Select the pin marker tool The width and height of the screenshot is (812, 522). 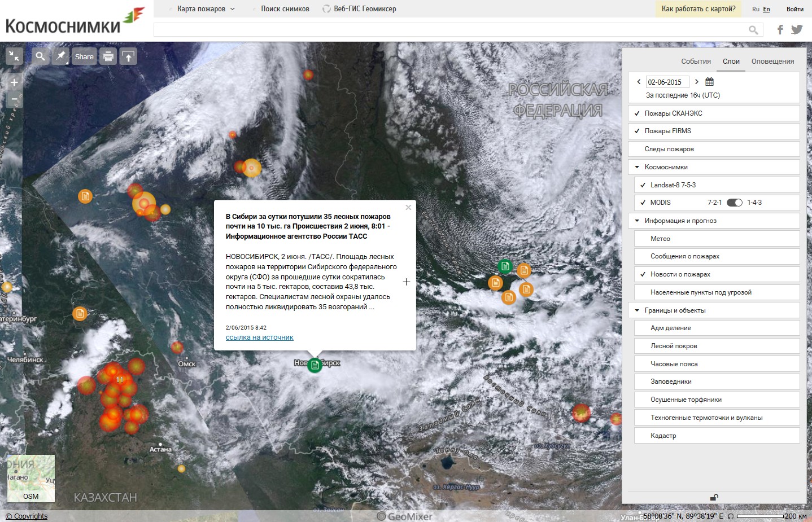(60, 56)
